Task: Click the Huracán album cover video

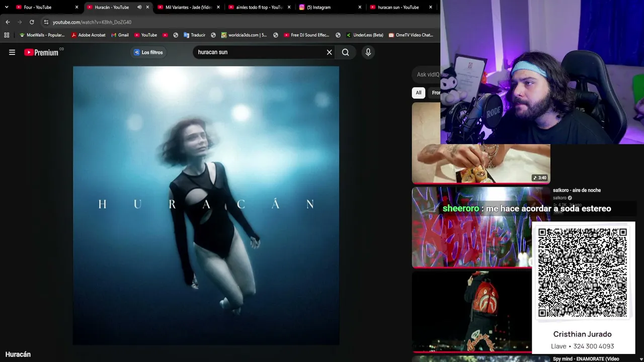Action: coord(206,206)
